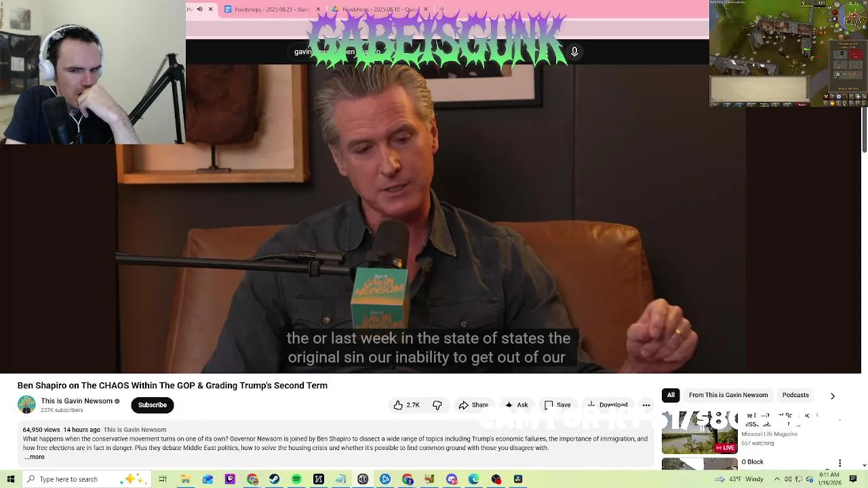The width and height of the screenshot is (868, 488).
Task: Open This is Gavin Newsom channel name link
Action: [77, 401]
